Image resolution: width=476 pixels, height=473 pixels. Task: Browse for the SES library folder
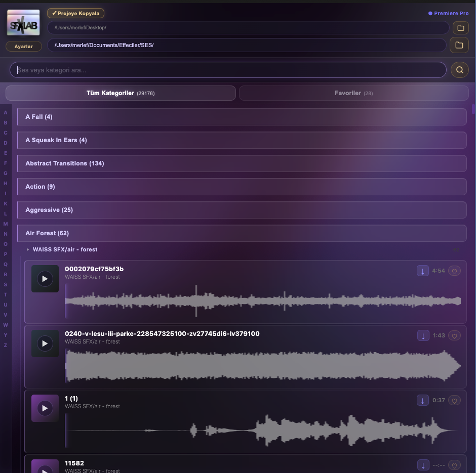coord(459,45)
